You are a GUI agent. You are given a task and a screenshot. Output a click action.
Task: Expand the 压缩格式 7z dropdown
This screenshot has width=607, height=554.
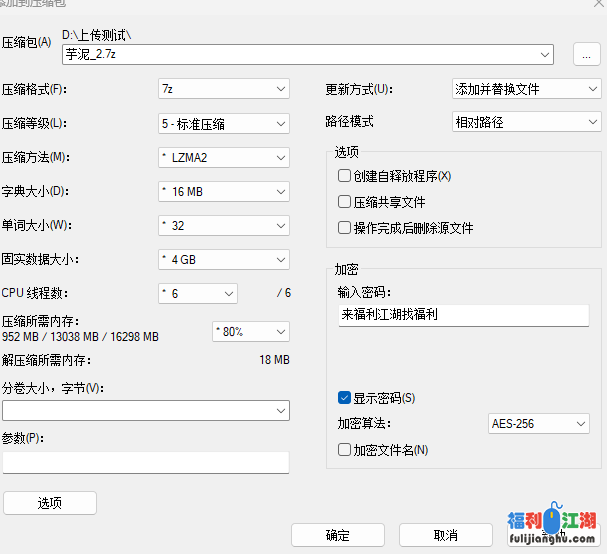280,89
